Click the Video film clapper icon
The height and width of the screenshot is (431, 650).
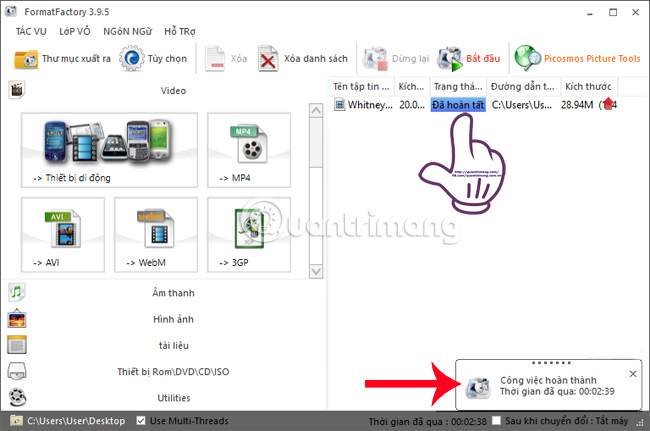tap(17, 90)
